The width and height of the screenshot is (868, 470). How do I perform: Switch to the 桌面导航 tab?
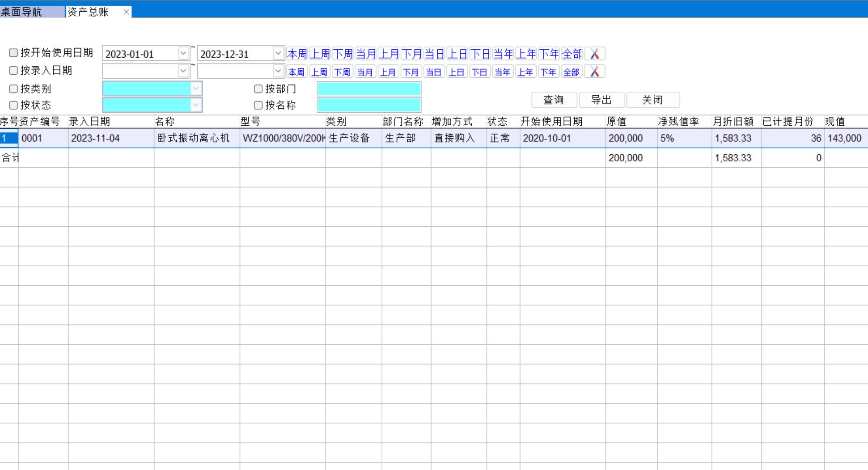(22, 12)
